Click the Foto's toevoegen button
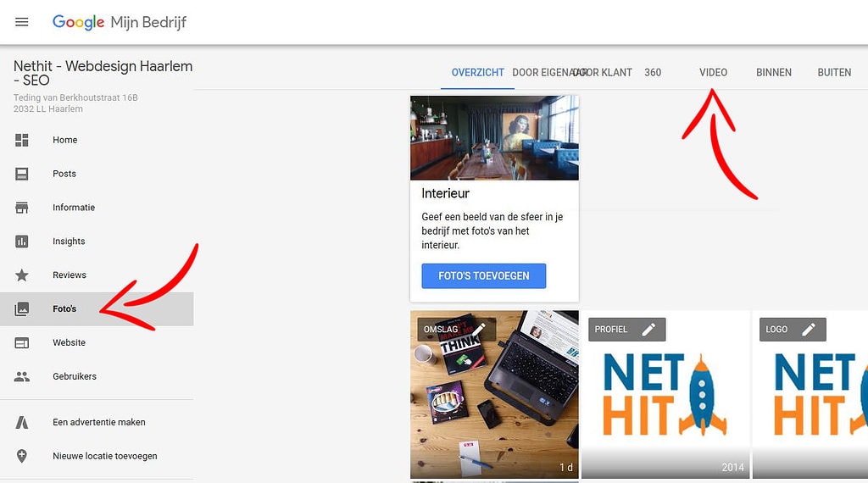 pos(484,275)
